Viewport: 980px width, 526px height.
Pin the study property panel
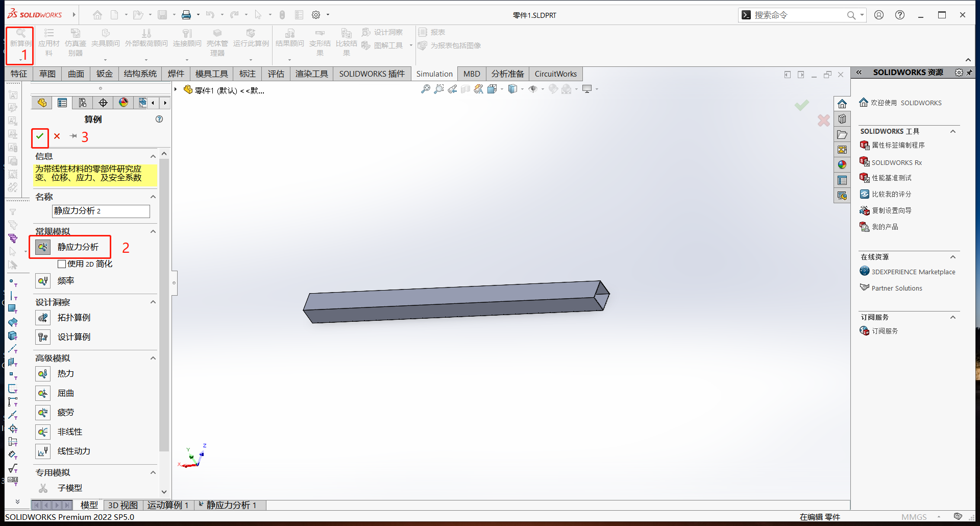pos(73,136)
